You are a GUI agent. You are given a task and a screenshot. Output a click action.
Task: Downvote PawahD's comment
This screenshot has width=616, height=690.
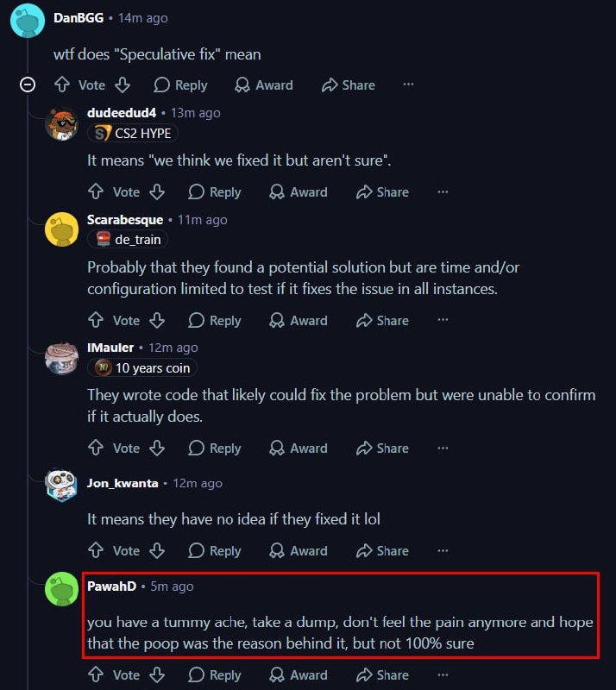[157, 674]
